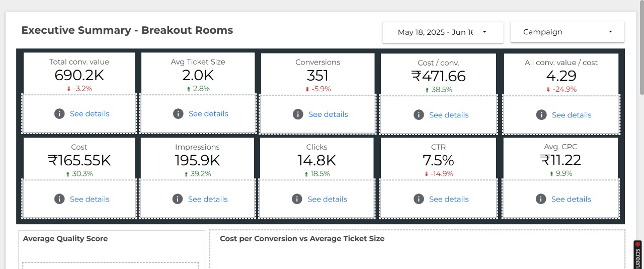
Task: Open See details for Conversions
Action: click(328, 114)
